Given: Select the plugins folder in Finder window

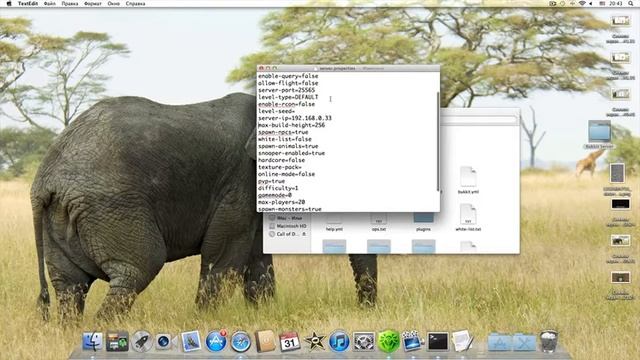Looking at the screenshot, I should [423, 221].
